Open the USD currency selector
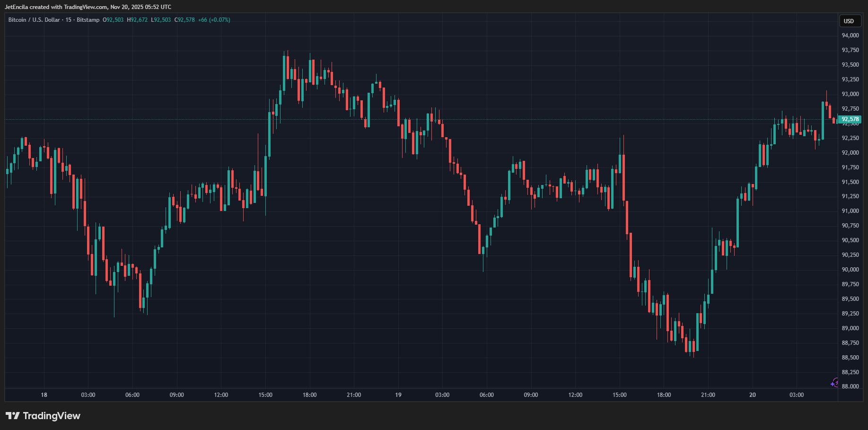868x430 pixels. [849, 21]
